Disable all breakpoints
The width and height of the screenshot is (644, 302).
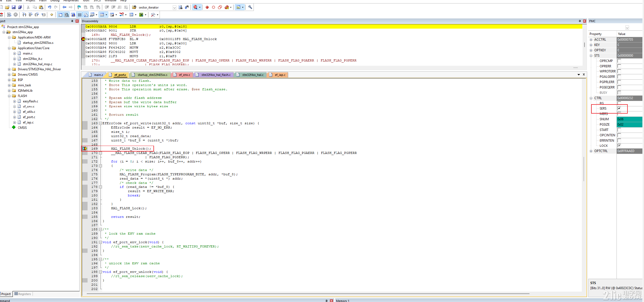coord(220,7)
